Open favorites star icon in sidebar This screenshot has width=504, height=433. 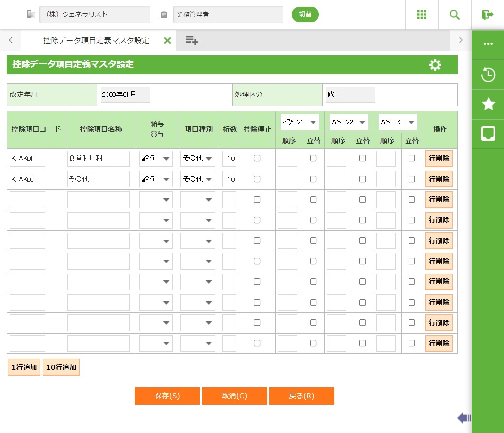[x=488, y=104]
